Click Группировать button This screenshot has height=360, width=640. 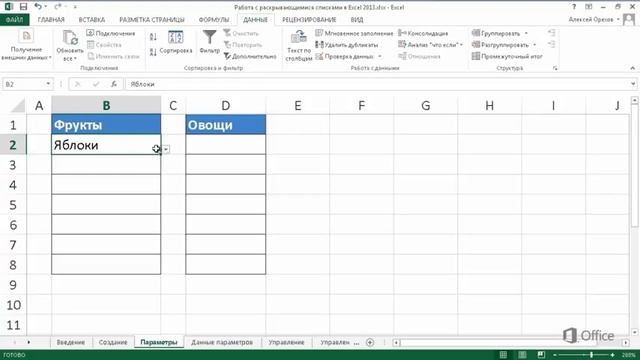496,33
